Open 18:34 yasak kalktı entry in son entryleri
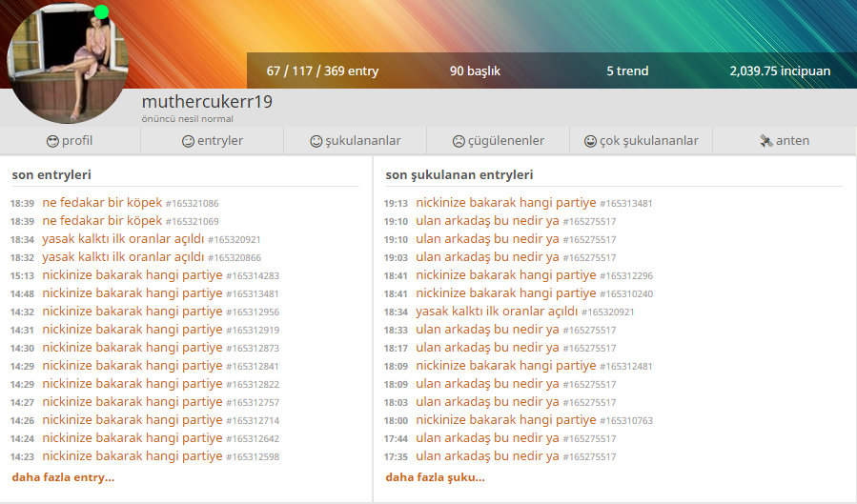This screenshot has height=504, width=857. pyautogui.click(x=123, y=239)
